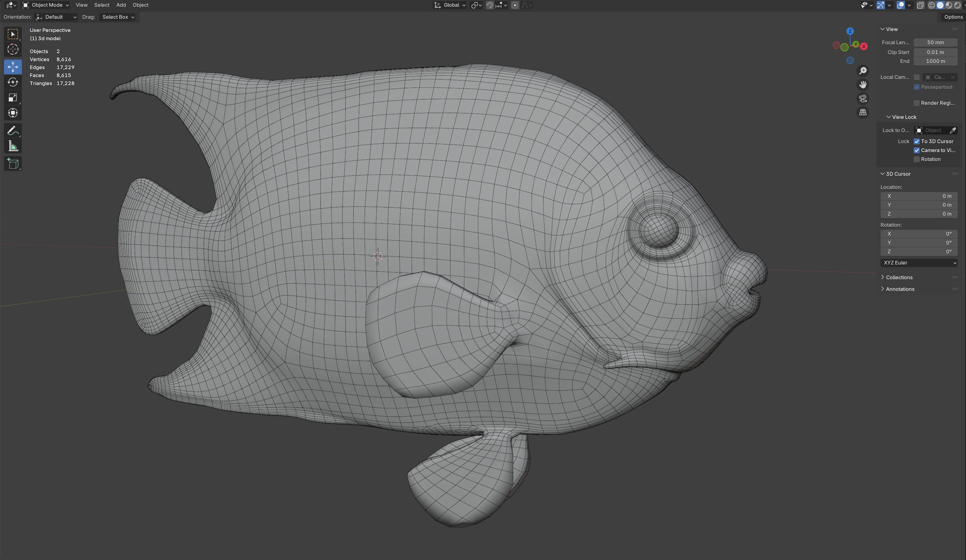966x560 pixels.
Task: Open the Select menu
Action: click(x=102, y=5)
